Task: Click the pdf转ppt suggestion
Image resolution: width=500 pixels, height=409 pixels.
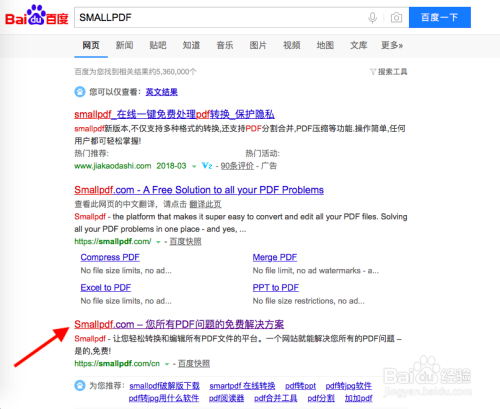Action: pyautogui.click(x=300, y=386)
